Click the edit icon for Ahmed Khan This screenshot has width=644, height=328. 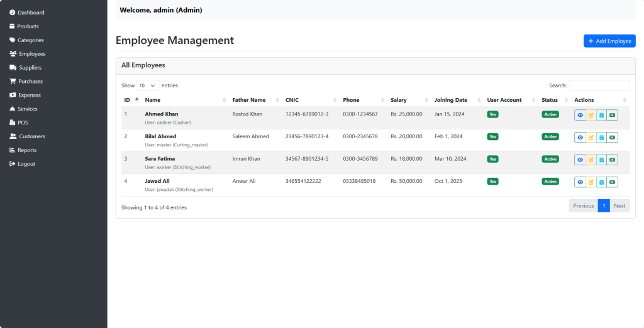(591, 115)
